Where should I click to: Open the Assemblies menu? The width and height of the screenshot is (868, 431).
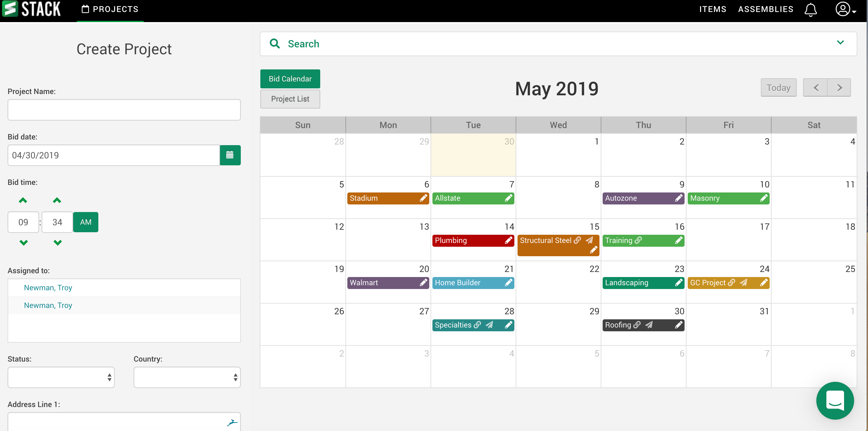tap(765, 9)
